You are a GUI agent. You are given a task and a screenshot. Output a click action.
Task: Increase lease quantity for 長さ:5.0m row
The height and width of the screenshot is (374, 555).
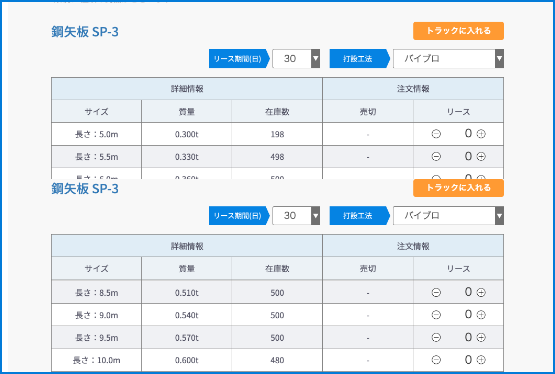[x=481, y=134]
